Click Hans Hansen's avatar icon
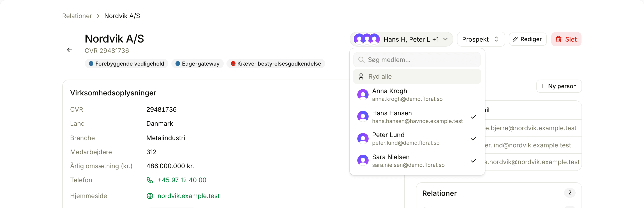The width and height of the screenshot is (644, 208). click(x=363, y=117)
